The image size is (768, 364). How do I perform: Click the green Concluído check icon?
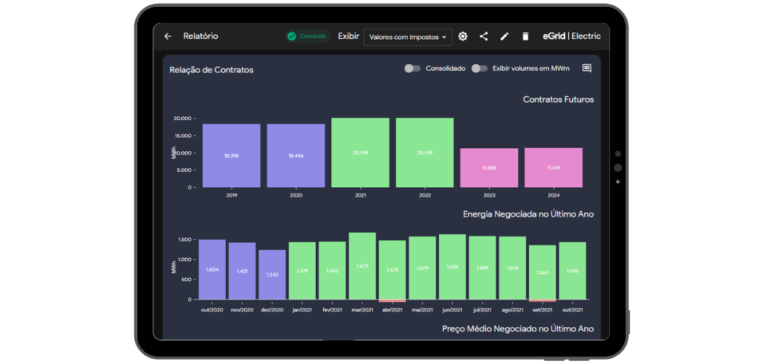coord(292,36)
